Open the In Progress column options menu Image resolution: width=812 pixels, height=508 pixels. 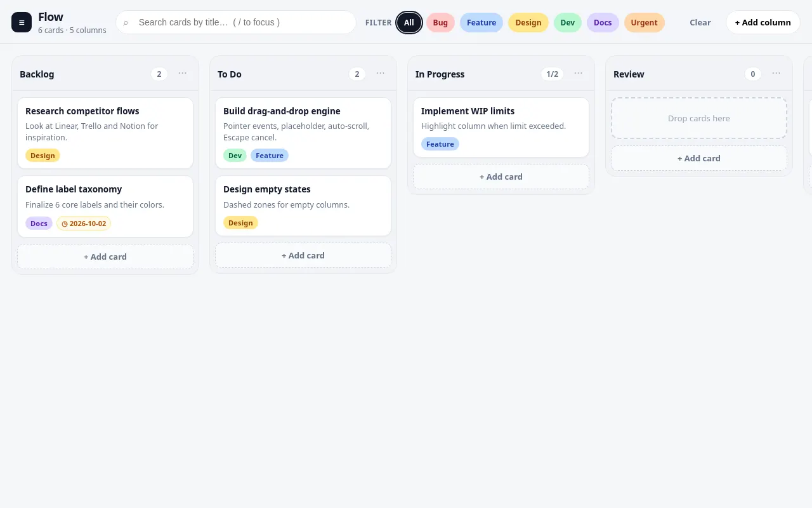(x=579, y=74)
